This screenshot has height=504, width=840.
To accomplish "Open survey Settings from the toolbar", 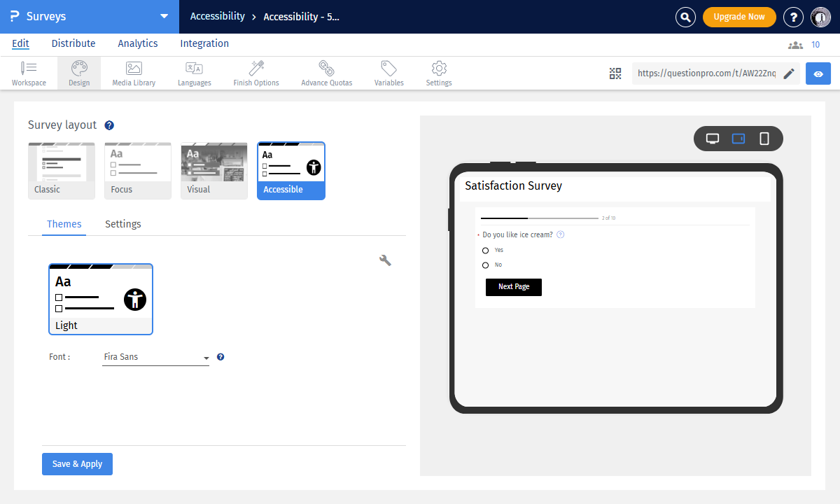I will pyautogui.click(x=438, y=73).
